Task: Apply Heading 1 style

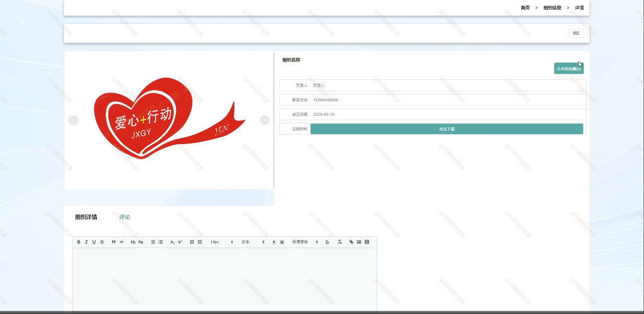Action: (x=133, y=242)
